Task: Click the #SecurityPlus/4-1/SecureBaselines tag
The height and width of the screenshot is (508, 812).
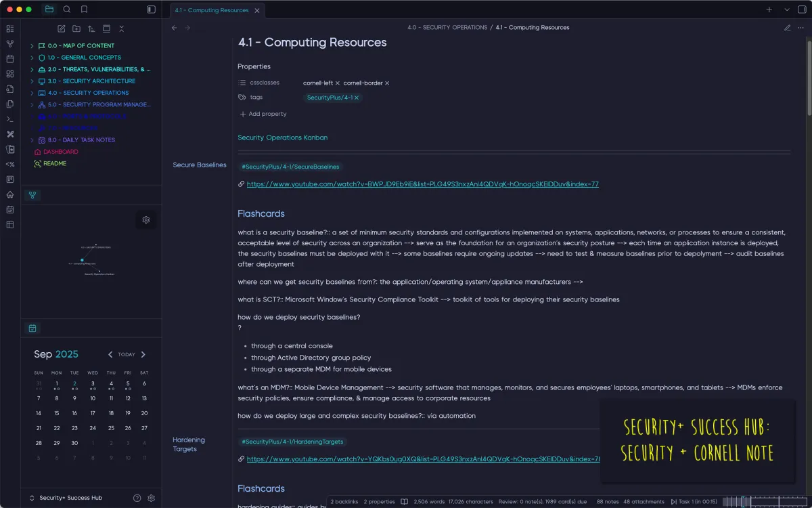Action: click(x=290, y=167)
